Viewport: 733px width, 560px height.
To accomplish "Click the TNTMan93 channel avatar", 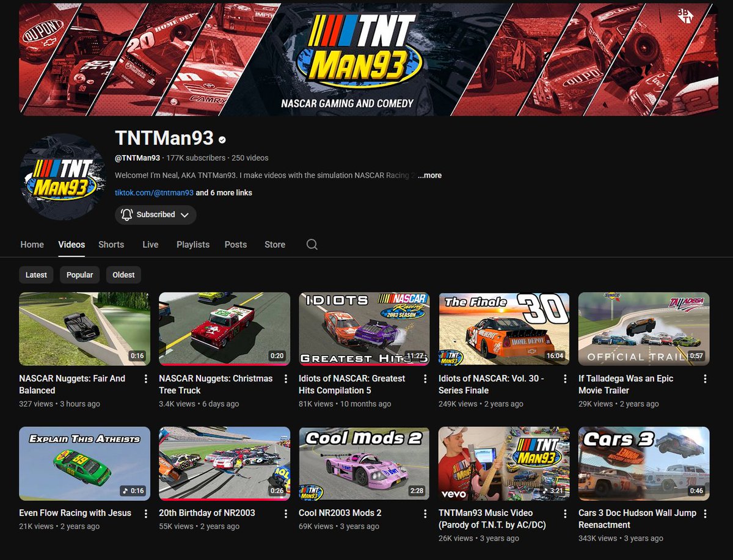I will click(x=63, y=176).
